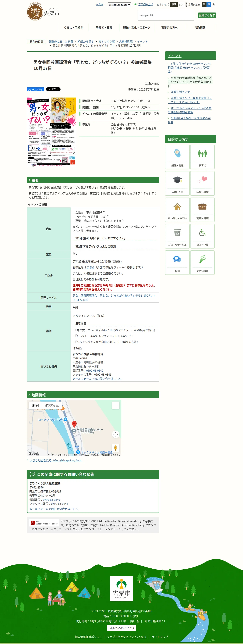Open the 市政情報 navigation menu
Screen dimensions: 243x644
(x=200, y=27)
